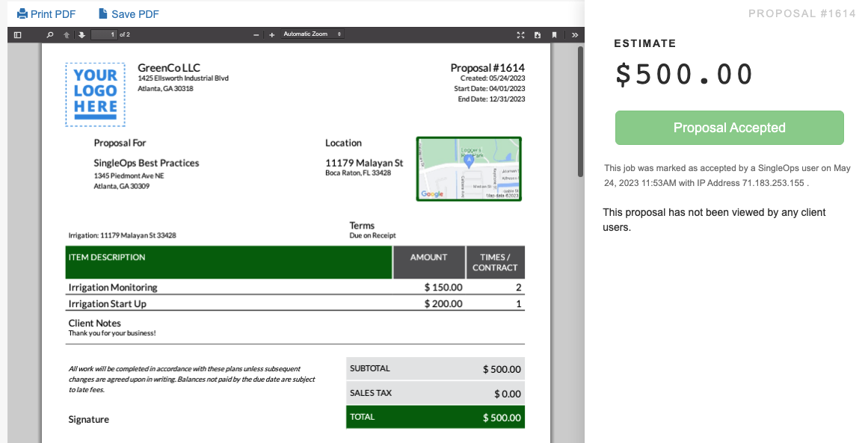
Task: Zoom out with the minus icon
Action: click(x=256, y=34)
